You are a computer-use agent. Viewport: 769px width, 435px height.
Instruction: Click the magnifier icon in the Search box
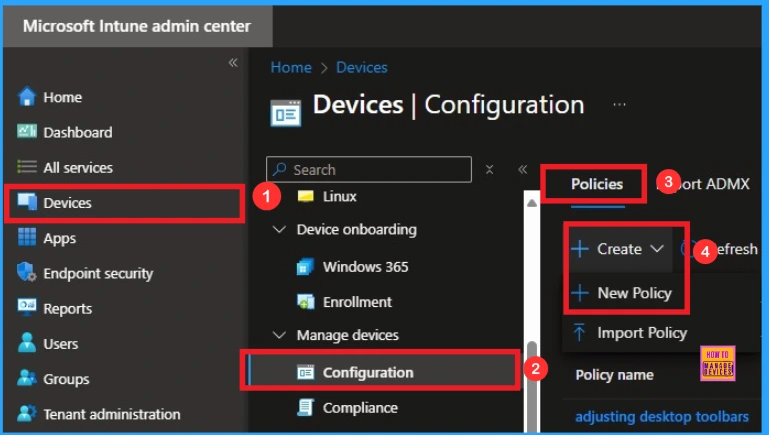point(280,169)
